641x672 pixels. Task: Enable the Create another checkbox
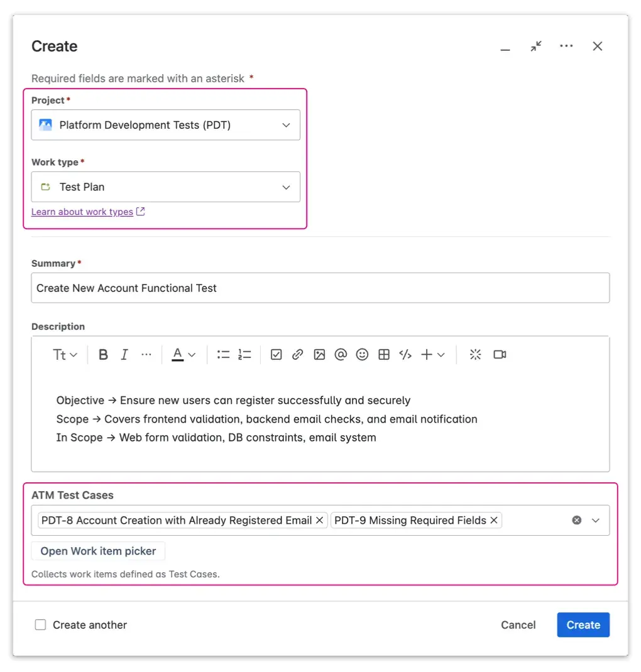click(x=40, y=625)
